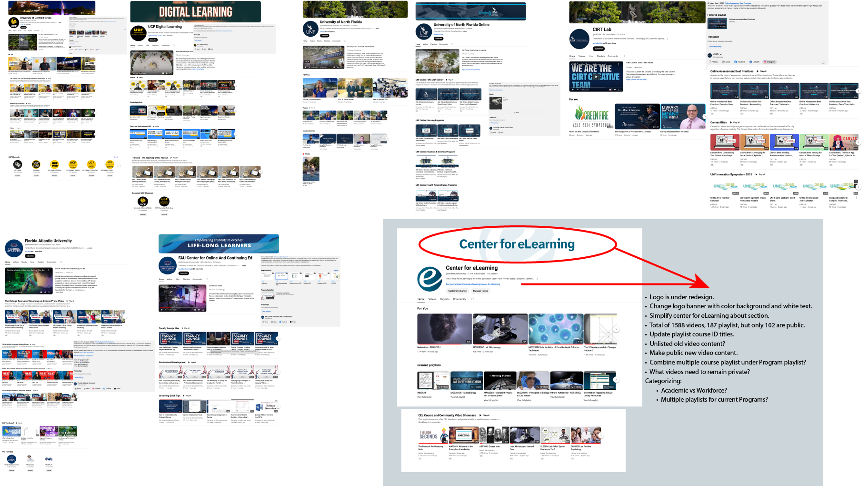Open search on Center for eLearning channel tabs

click(x=472, y=299)
